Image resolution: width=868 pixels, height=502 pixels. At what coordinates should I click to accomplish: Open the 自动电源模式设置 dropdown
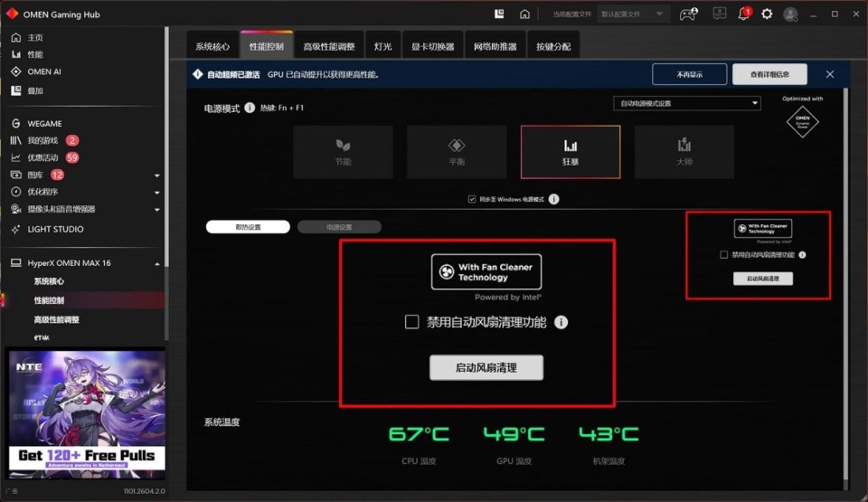pyautogui.click(x=687, y=103)
